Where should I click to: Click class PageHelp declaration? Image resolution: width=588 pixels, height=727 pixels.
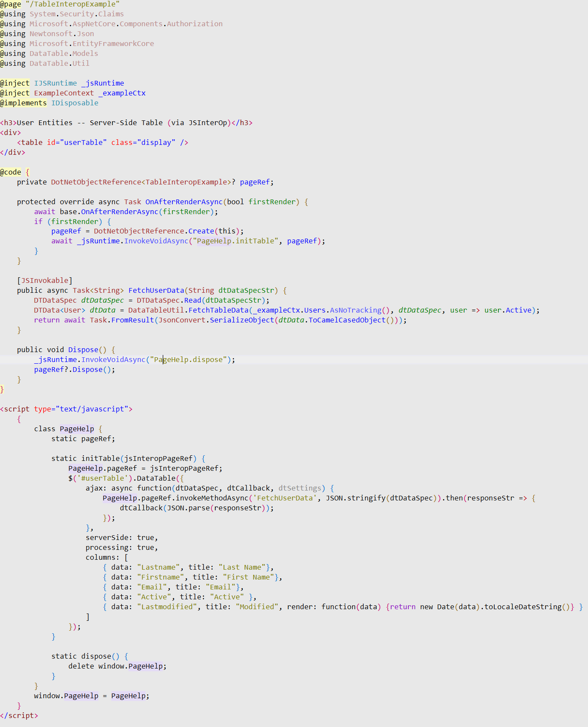(64, 429)
